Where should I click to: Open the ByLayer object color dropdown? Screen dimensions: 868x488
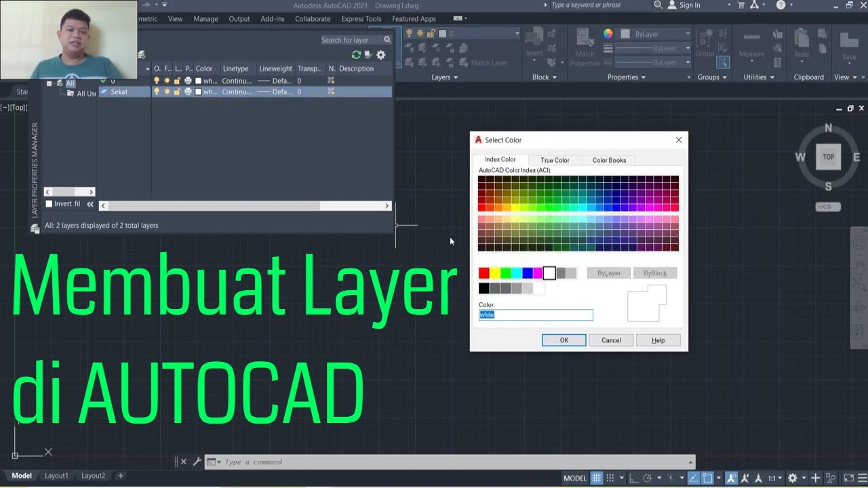pyautogui.click(x=687, y=34)
